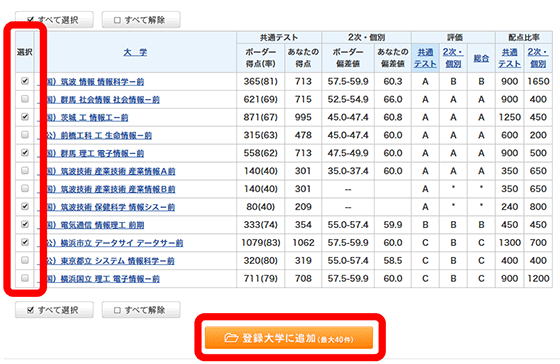Viewport: 560px width, 364px height.
Task: Untick the checkbox for 筑波 情報 情報科学-前
Action: point(25,81)
